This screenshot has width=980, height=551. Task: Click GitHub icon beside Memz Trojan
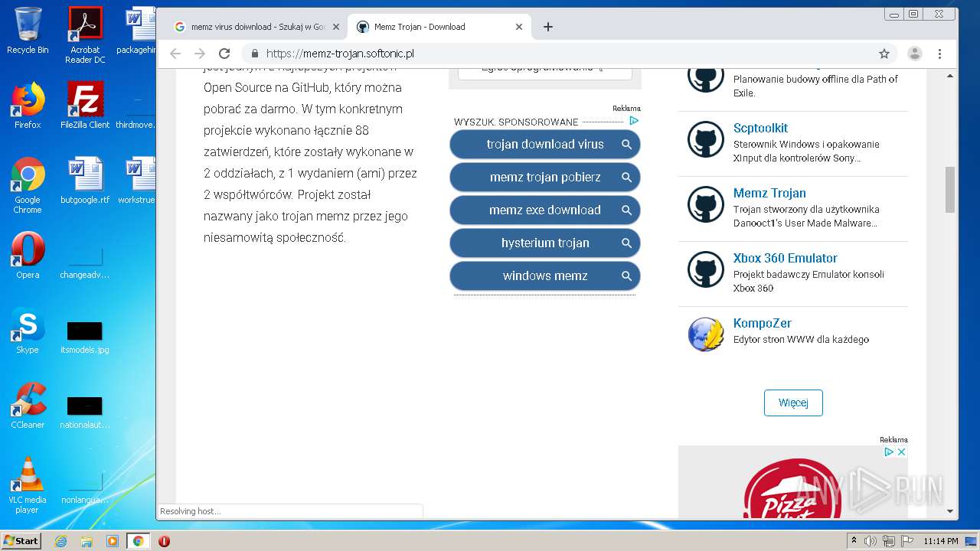click(706, 204)
